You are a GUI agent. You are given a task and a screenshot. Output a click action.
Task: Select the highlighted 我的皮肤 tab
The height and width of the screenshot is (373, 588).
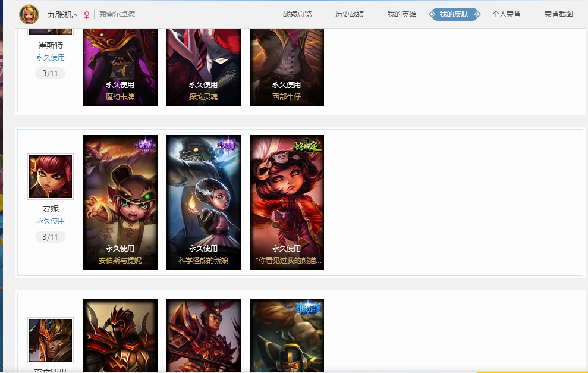click(x=454, y=14)
